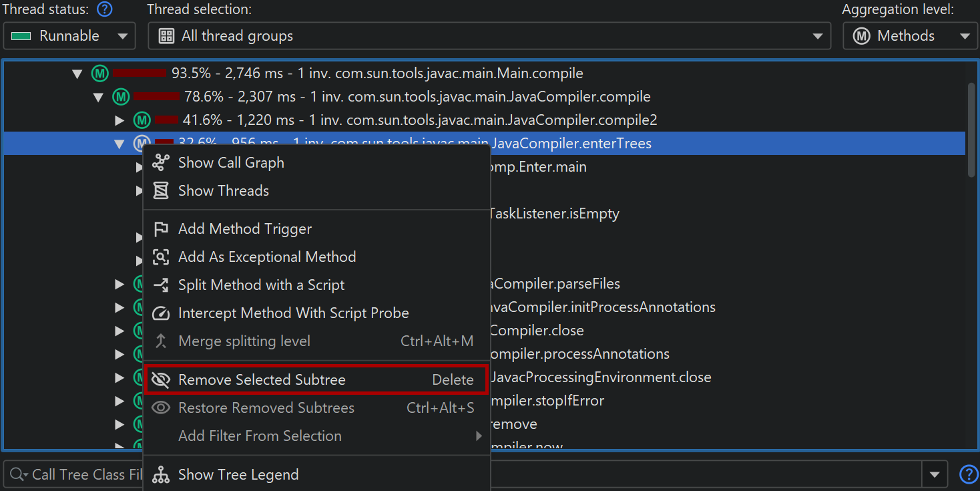Open the Runnable thread status dropdown
980x491 pixels.
(x=69, y=36)
